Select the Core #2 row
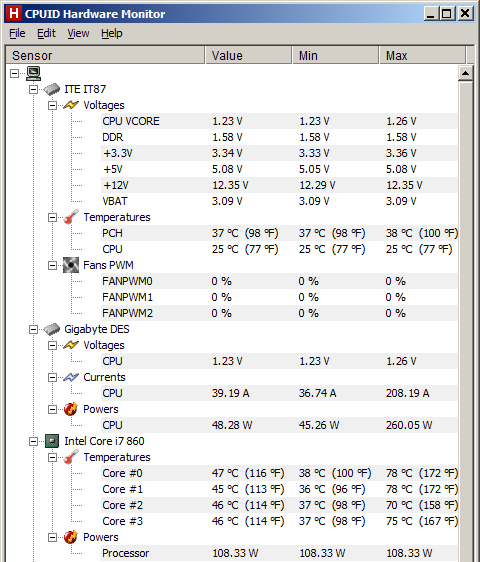 coord(279,505)
